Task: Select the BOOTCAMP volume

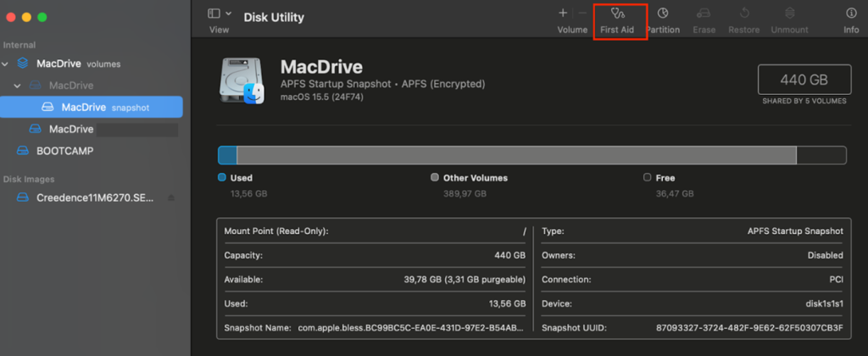Action: (92, 151)
